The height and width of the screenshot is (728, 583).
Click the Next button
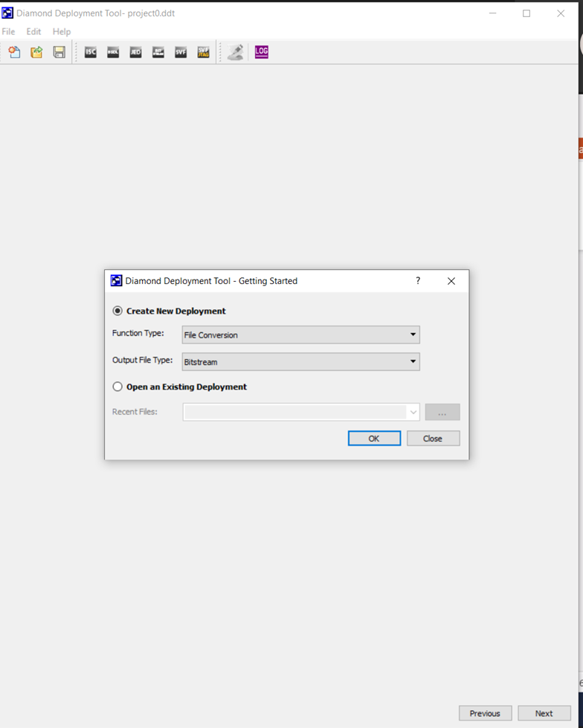pyautogui.click(x=544, y=713)
